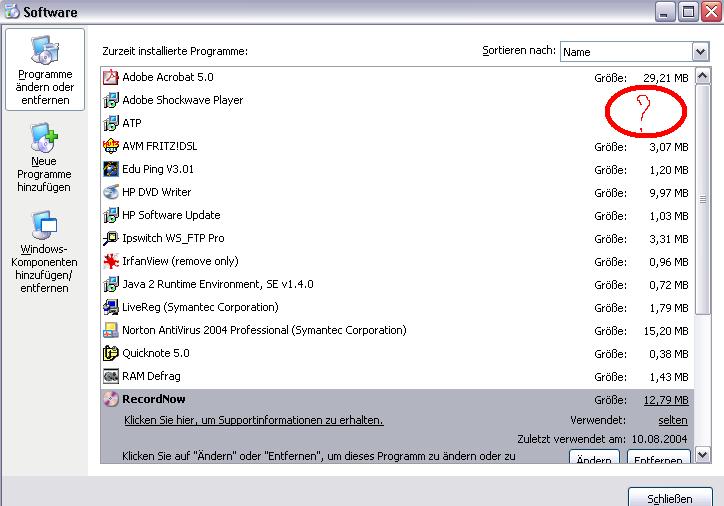Select 'IrfanView (remove only)' entry
The height and width of the screenshot is (506, 724).
click(x=397, y=261)
